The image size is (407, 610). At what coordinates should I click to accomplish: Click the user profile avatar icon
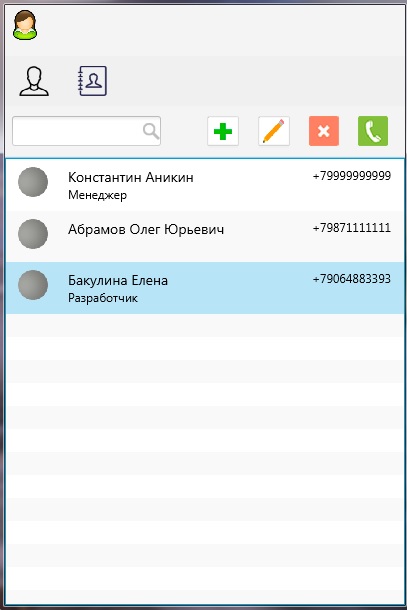coord(25,25)
